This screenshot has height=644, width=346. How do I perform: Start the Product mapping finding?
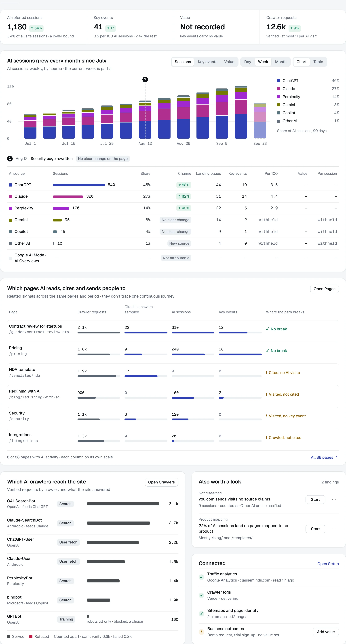click(x=315, y=529)
